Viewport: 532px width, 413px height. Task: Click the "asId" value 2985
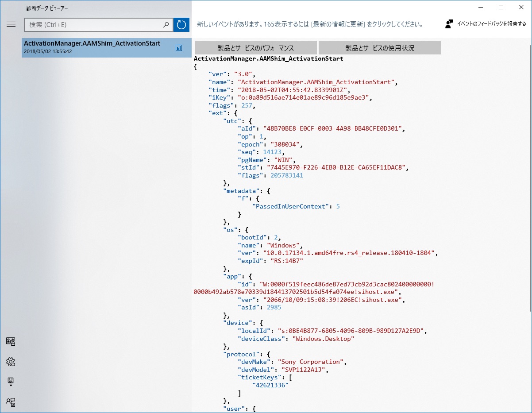tap(274, 308)
